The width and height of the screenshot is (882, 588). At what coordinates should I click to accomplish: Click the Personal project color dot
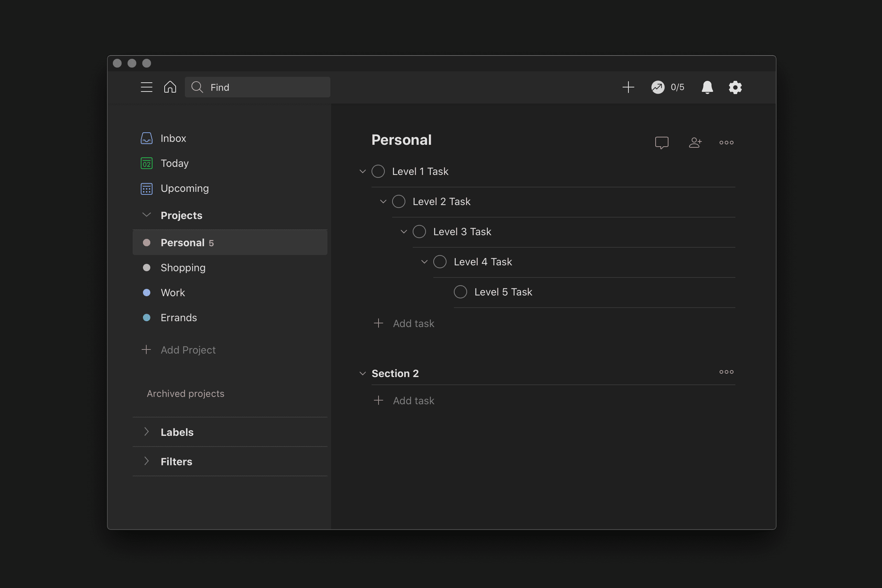(x=146, y=242)
